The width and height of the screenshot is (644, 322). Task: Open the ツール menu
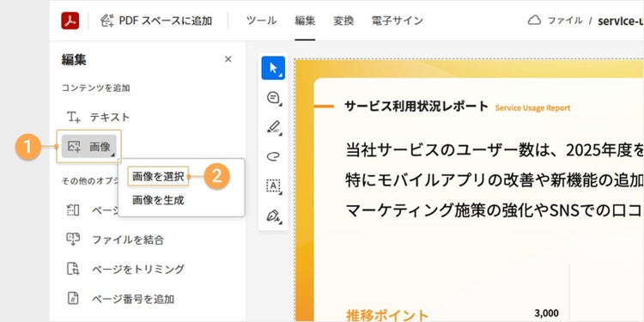pyautogui.click(x=261, y=21)
